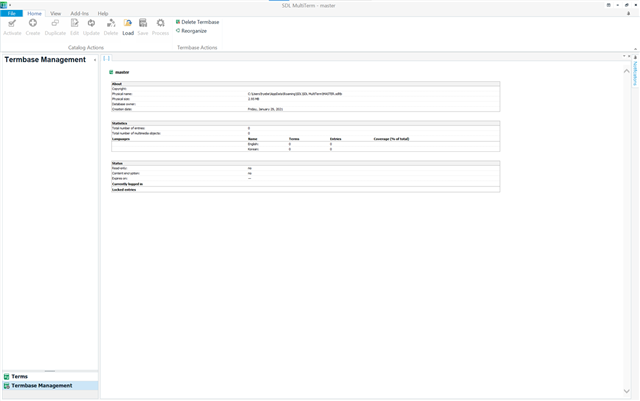This screenshot has width=640, height=401.
Task: Click the master termbase heading
Action: pyautogui.click(x=122, y=72)
